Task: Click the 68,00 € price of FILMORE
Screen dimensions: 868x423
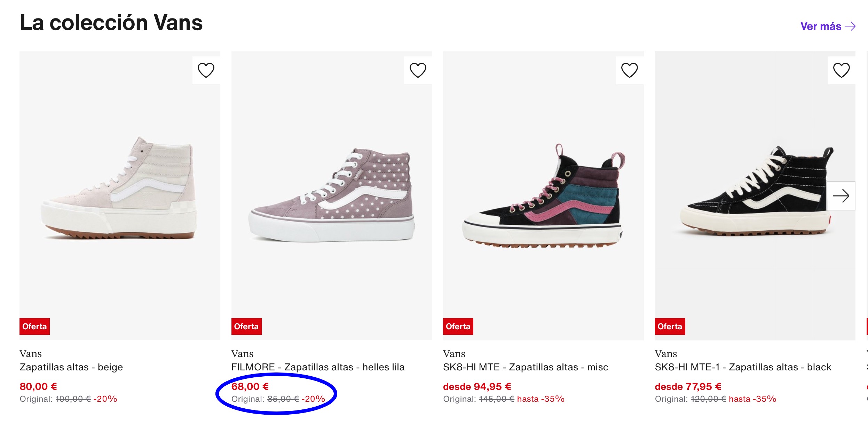Action: 250,386
